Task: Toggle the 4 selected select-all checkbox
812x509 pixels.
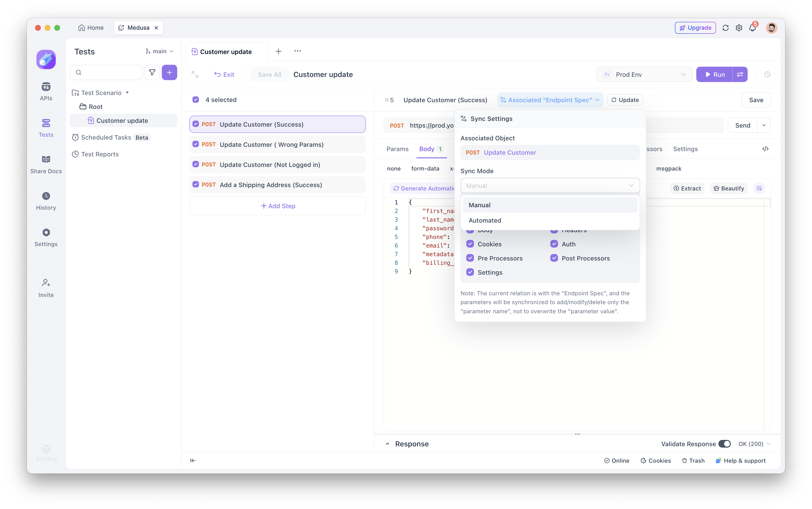Action: click(x=196, y=100)
